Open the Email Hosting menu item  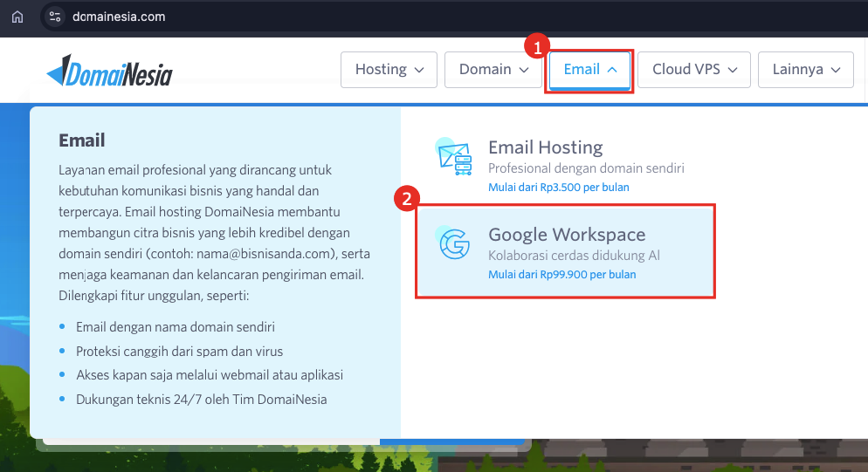pyautogui.click(x=565, y=166)
